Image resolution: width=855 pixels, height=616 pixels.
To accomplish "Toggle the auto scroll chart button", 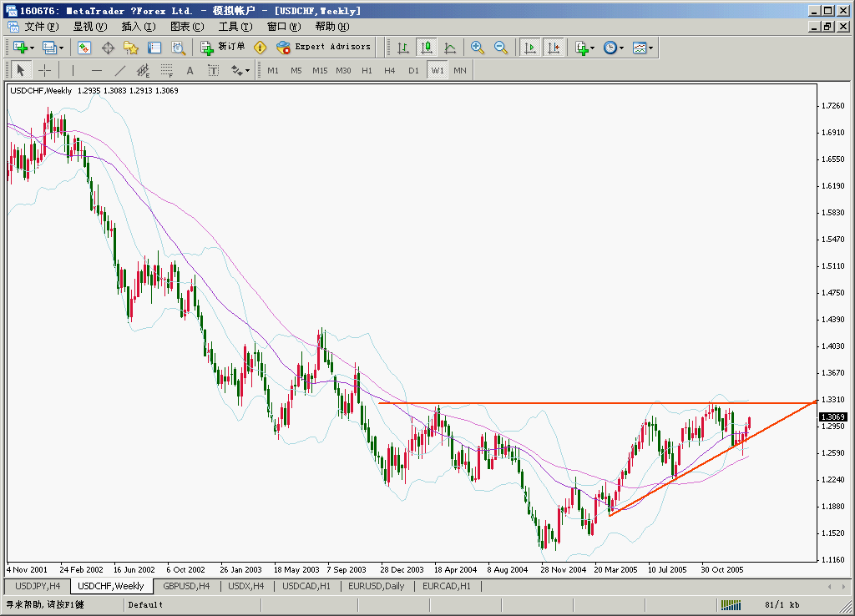I will [x=529, y=48].
